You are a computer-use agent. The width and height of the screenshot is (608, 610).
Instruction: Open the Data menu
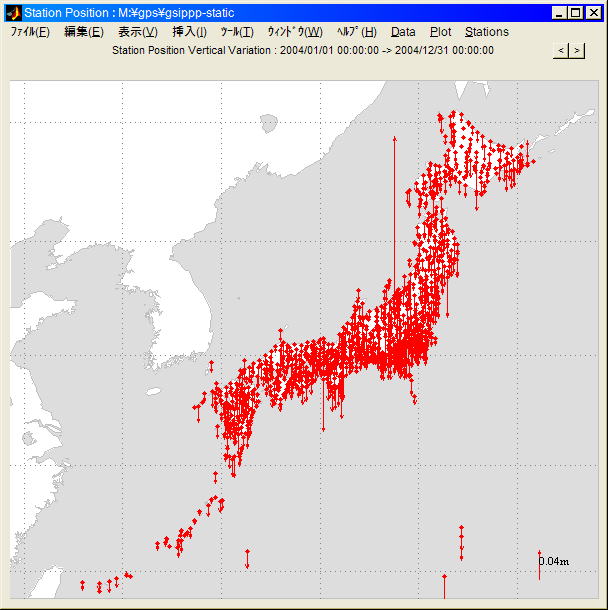pos(403,32)
